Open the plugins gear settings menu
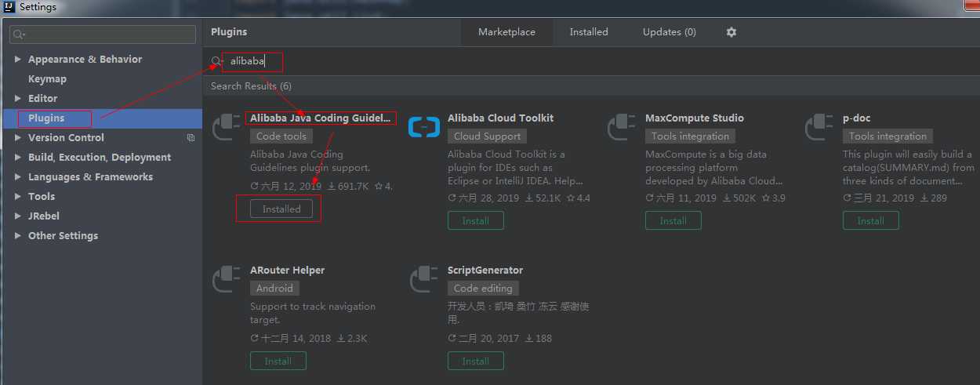 point(731,32)
